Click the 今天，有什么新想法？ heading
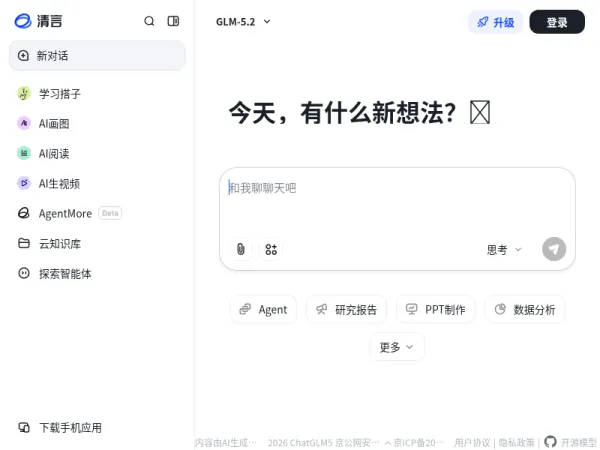 pos(342,113)
